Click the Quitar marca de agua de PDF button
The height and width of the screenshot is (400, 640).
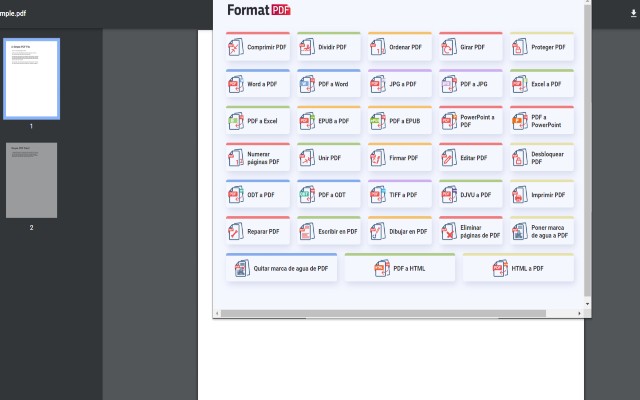(x=281, y=268)
